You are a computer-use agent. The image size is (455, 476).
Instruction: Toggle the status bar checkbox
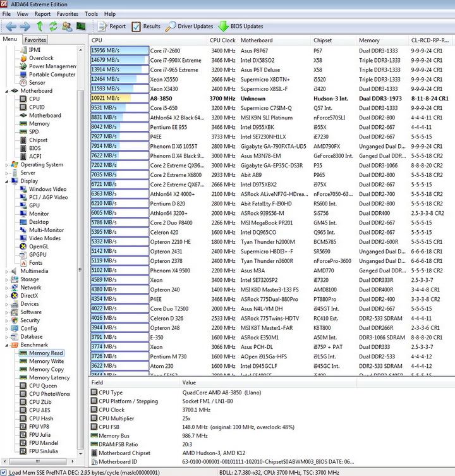click(3, 473)
